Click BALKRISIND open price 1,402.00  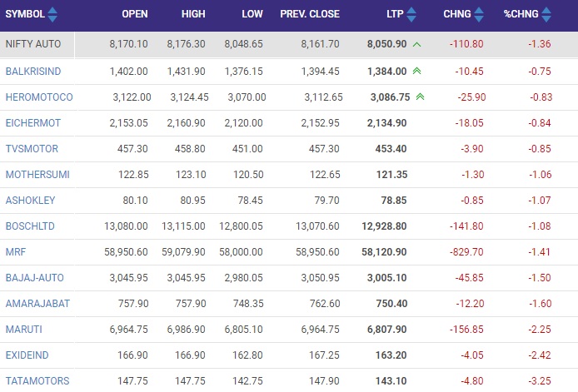point(128,71)
